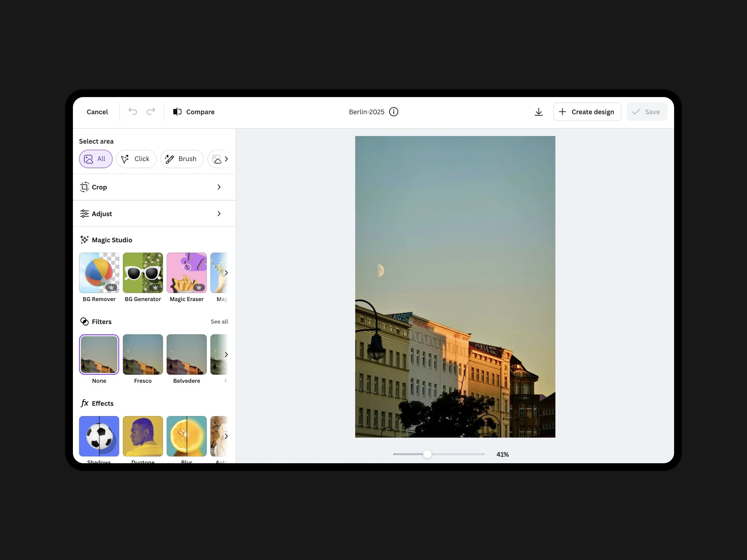Expand the Crop section
This screenshot has height=560, width=747.
pos(154,187)
